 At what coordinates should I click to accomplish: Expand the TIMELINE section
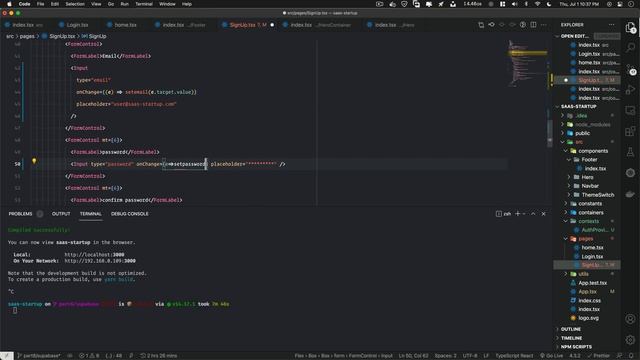[x=571, y=338]
